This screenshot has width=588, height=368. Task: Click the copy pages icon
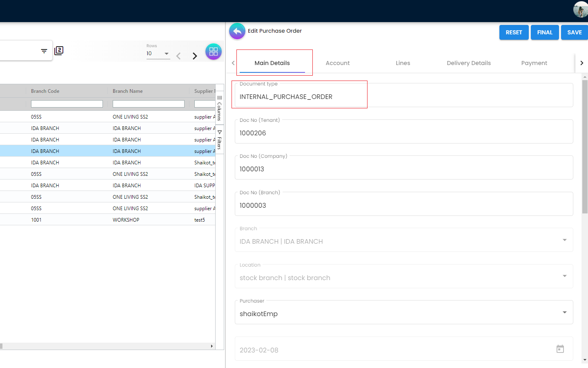[x=59, y=51]
